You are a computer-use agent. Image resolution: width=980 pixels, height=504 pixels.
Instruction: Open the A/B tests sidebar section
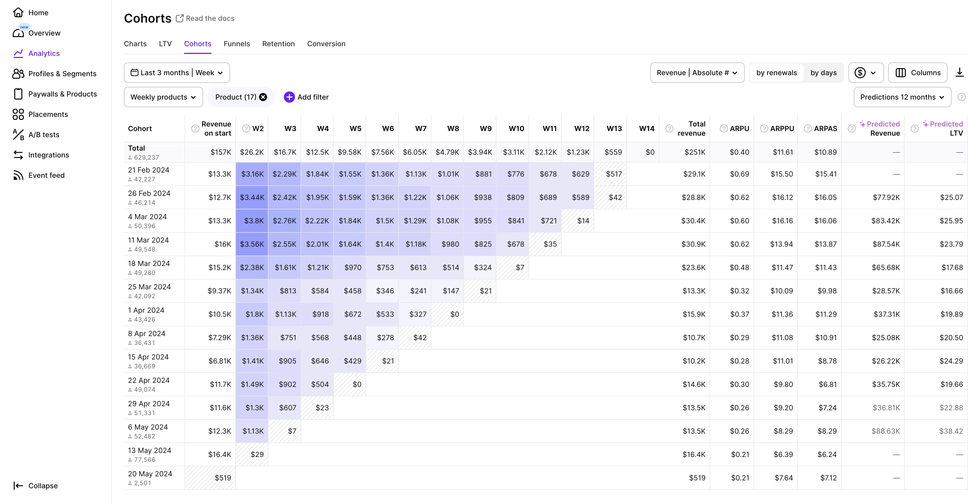(x=43, y=135)
